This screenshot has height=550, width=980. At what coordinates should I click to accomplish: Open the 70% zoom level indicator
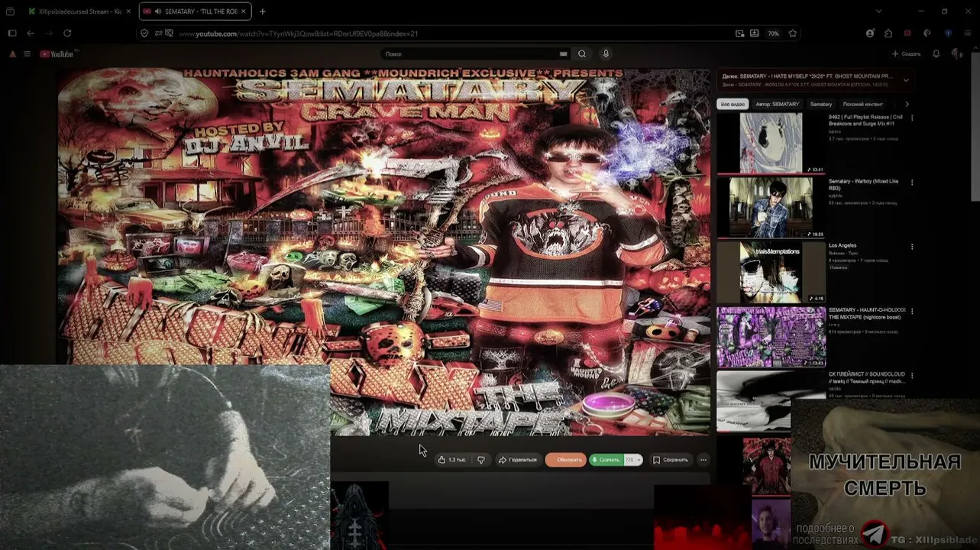click(x=773, y=34)
